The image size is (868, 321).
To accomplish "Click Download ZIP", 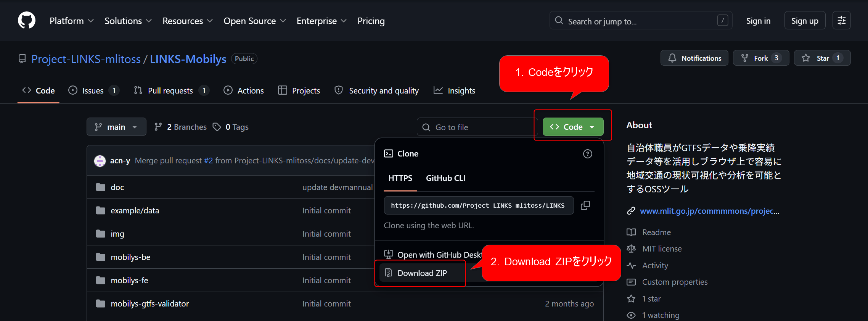I will pos(422,273).
